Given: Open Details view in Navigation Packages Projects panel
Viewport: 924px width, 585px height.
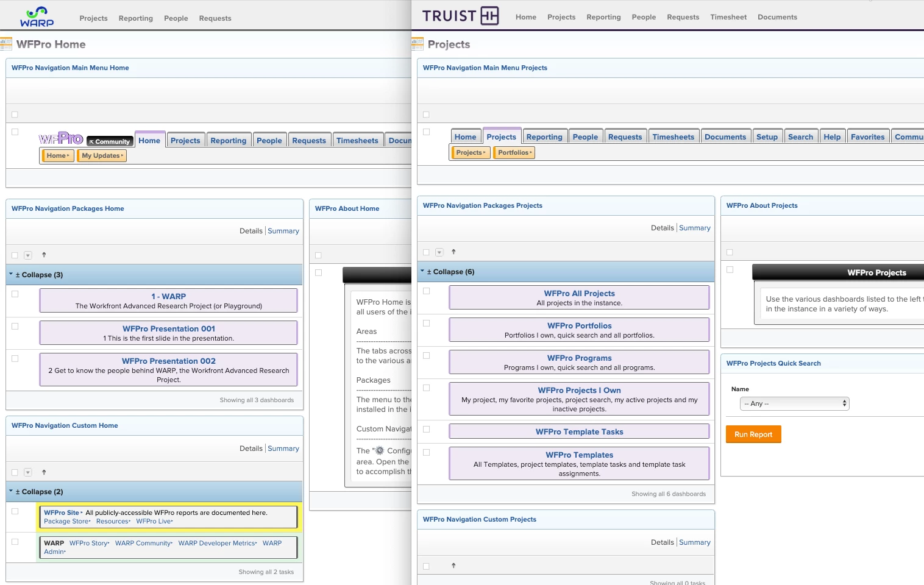Looking at the screenshot, I should (662, 228).
